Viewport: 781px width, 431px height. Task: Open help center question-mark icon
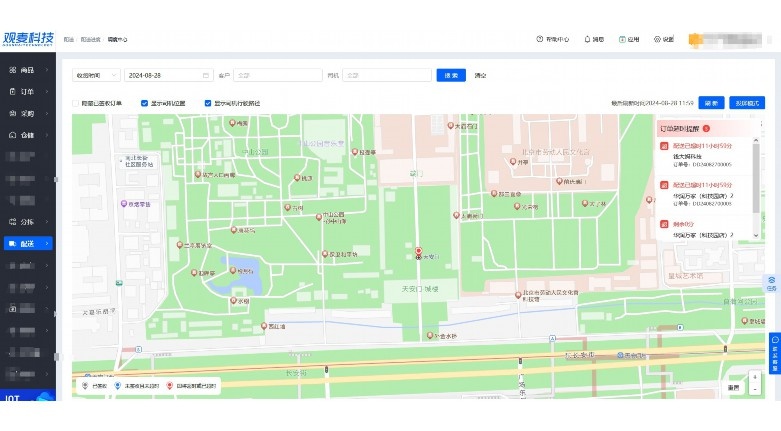tap(539, 39)
